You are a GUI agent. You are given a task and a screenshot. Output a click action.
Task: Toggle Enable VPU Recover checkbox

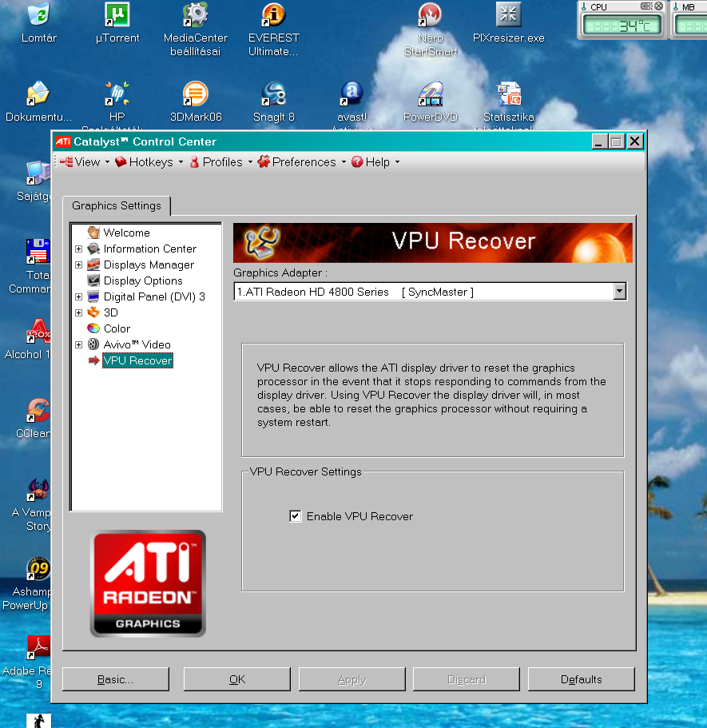click(296, 515)
